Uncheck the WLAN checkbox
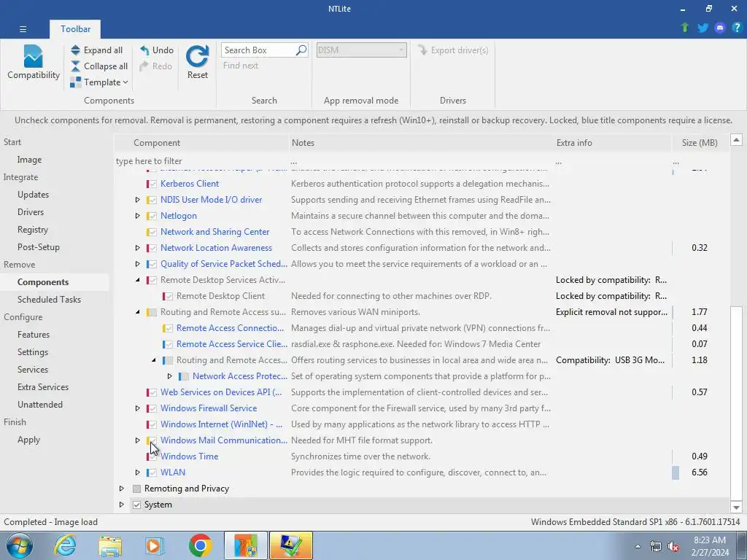The width and height of the screenshot is (747, 560). (152, 472)
